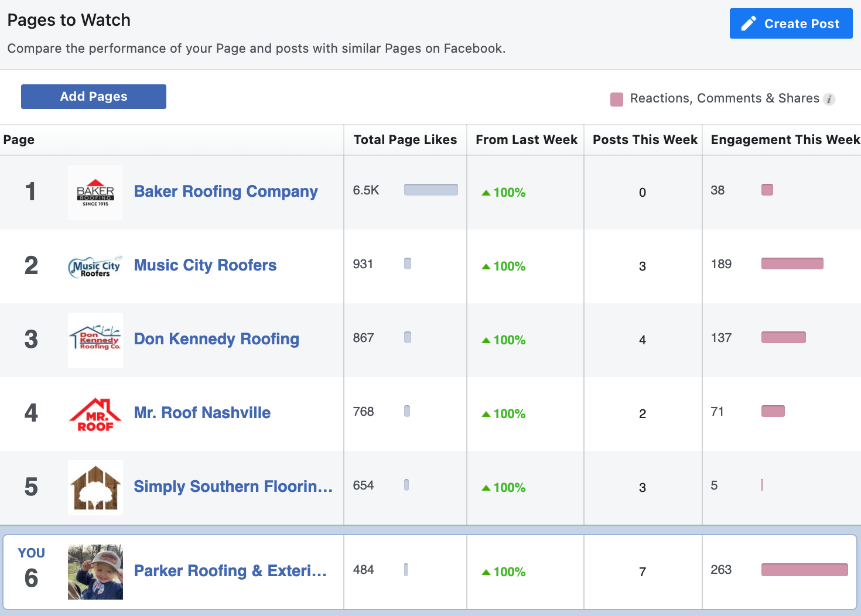
Task: Click Parker Roofing's engagement value 263
Action: [x=721, y=570]
